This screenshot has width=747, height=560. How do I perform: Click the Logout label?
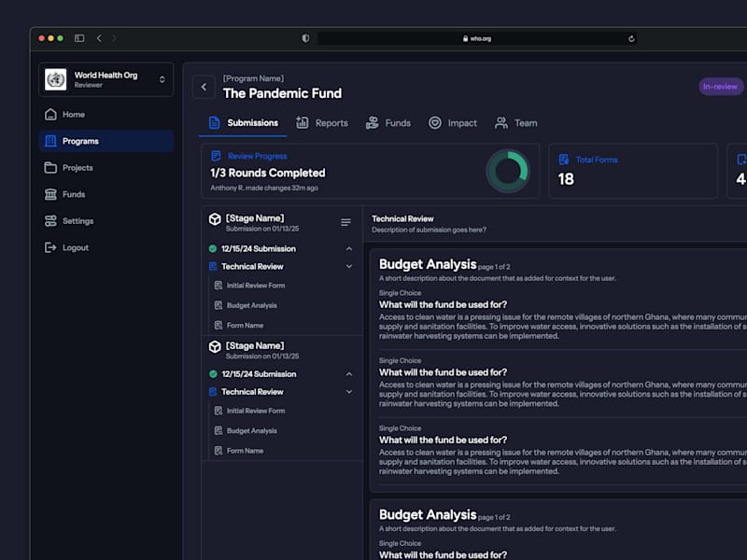tap(76, 247)
